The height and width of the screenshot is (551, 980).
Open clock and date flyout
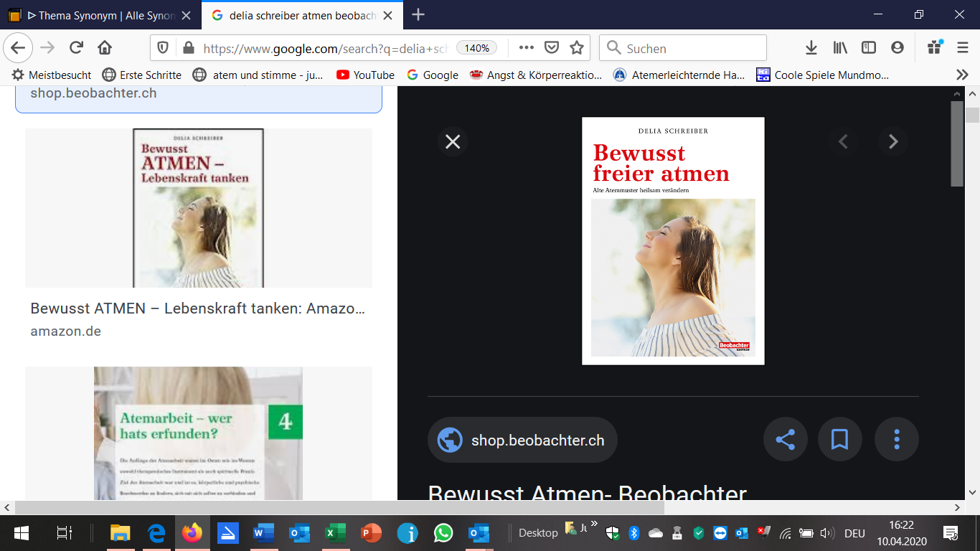(x=901, y=533)
